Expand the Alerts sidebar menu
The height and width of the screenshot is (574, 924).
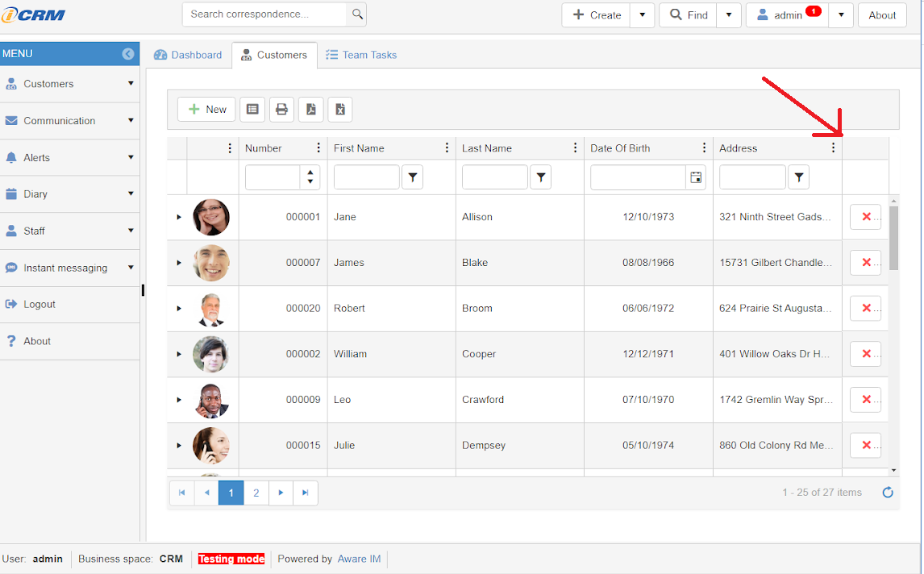tap(69, 157)
